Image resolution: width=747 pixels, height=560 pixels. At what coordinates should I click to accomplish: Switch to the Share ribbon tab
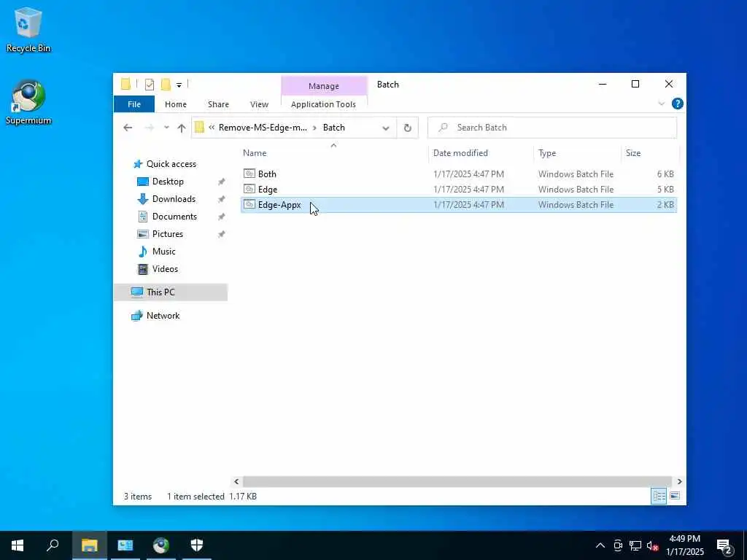click(218, 104)
